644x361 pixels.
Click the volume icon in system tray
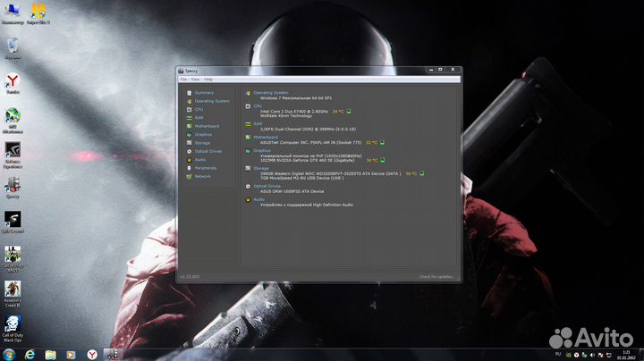(x=592, y=355)
